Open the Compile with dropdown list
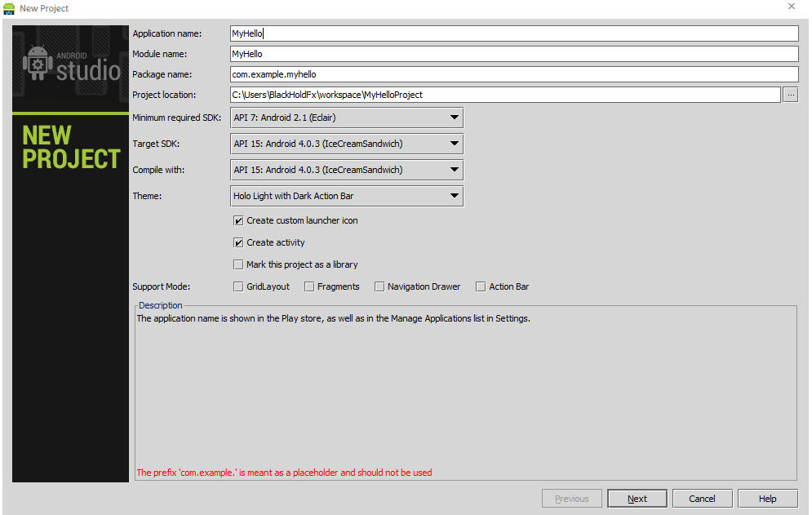Screen dimensions: 812x515 [x=347, y=170]
